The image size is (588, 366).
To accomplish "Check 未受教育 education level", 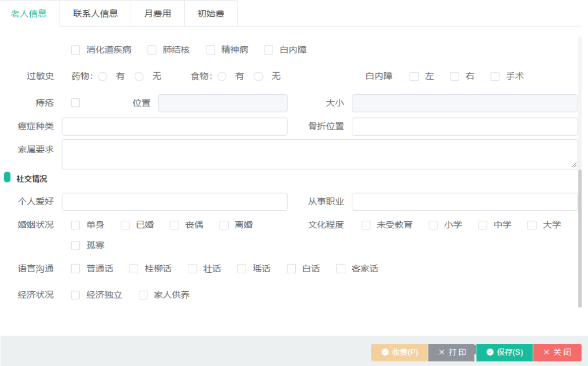I will (x=366, y=225).
